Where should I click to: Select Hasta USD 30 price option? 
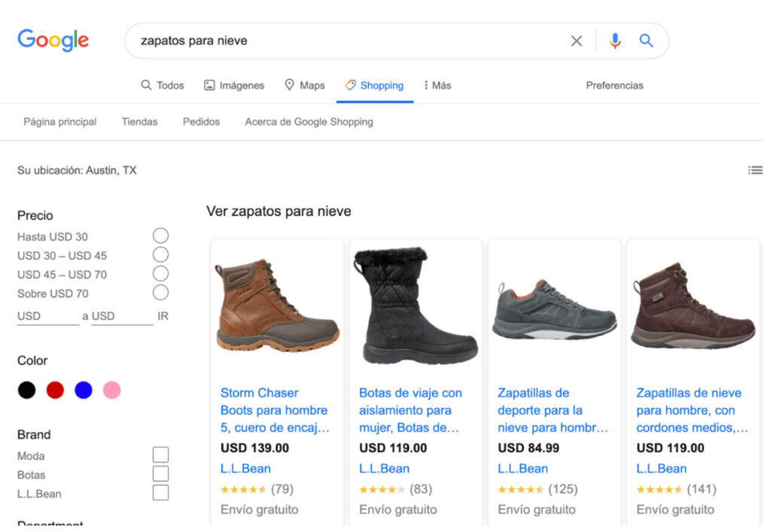[x=160, y=236]
